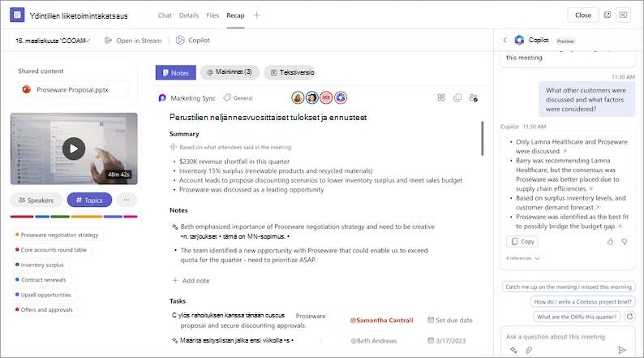Choose 'What are the OKRs this quarter?' suggestion
The width and height of the screenshot is (644, 358).
coord(577,317)
